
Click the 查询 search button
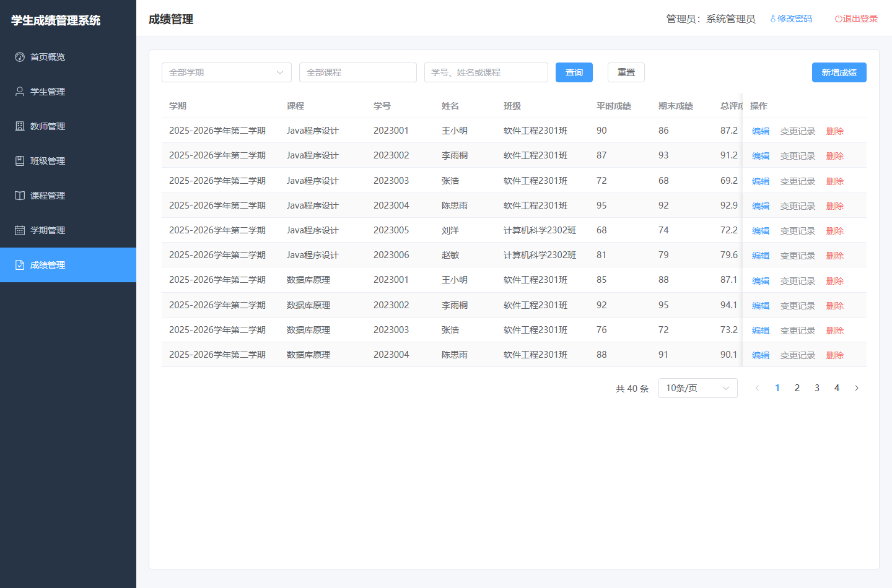pyautogui.click(x=574, y=72)
